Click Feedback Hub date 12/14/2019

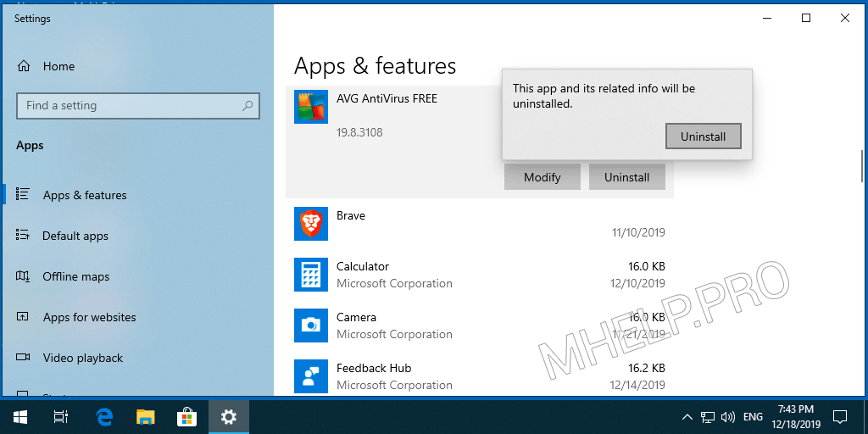click(638, 385)
